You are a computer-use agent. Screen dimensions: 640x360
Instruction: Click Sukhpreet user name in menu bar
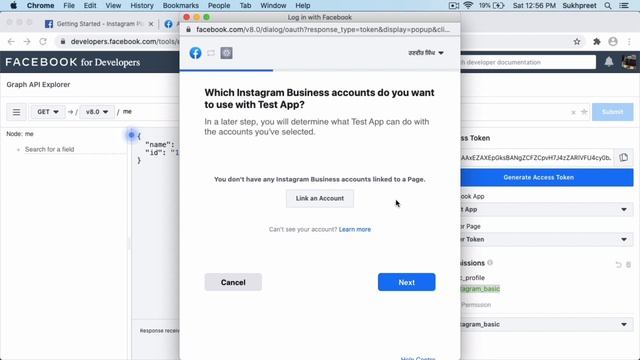(579, 5)
